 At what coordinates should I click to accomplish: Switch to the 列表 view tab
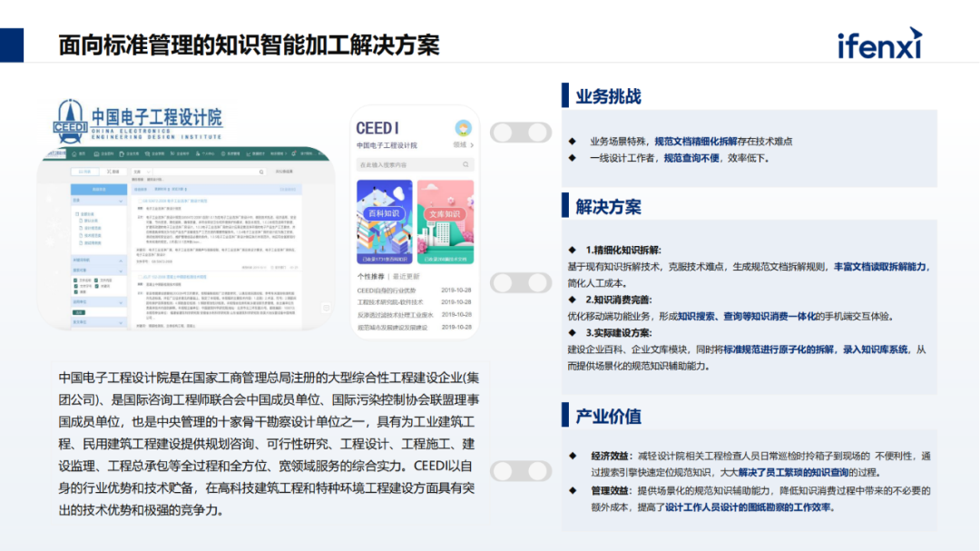tap(85, 172)
